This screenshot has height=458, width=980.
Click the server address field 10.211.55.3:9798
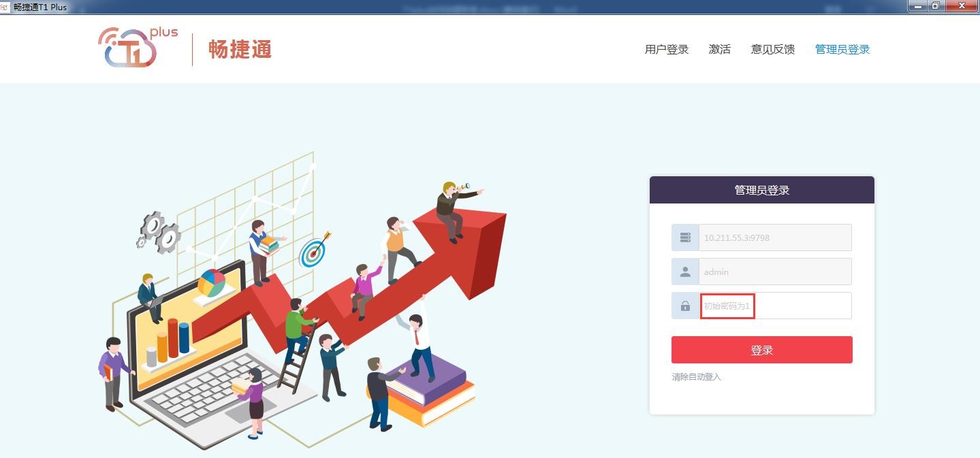(775, 238)
